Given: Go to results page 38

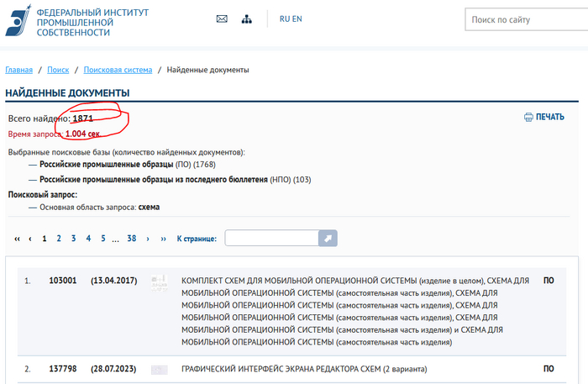Looking at the screenshot, I should 132,239.
